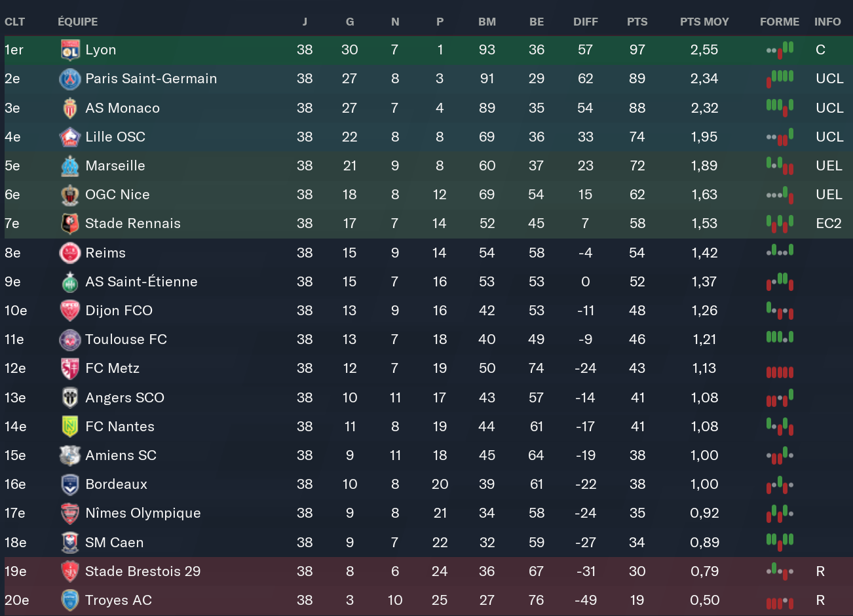Click the Troyes AC club crest
The height and width of the screenshot is (616, 853).
(70, 600)
